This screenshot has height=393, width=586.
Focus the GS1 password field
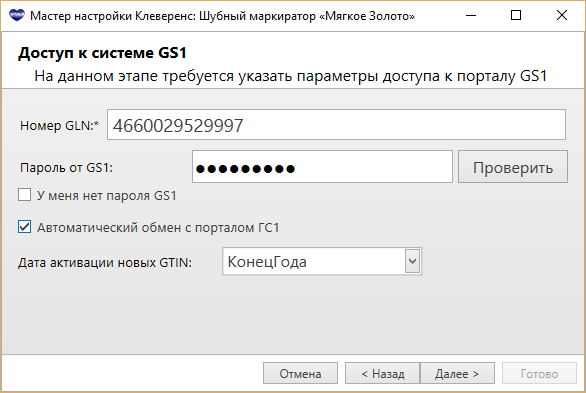322,167
